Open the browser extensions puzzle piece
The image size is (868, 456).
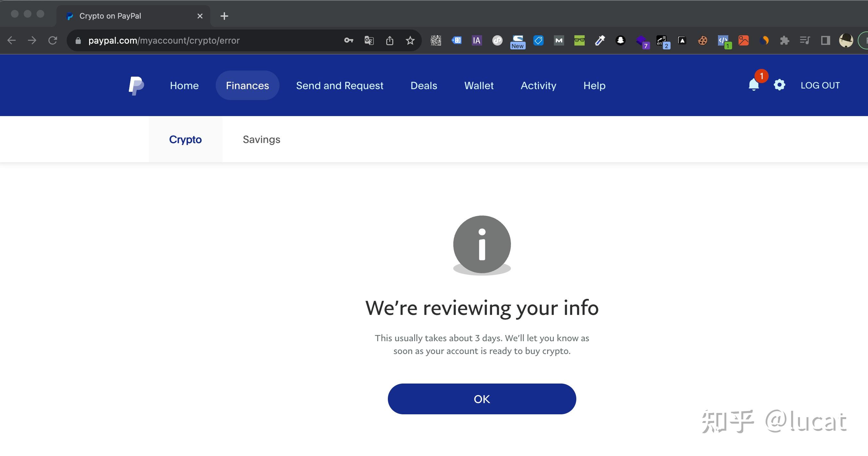pos(784,40)
